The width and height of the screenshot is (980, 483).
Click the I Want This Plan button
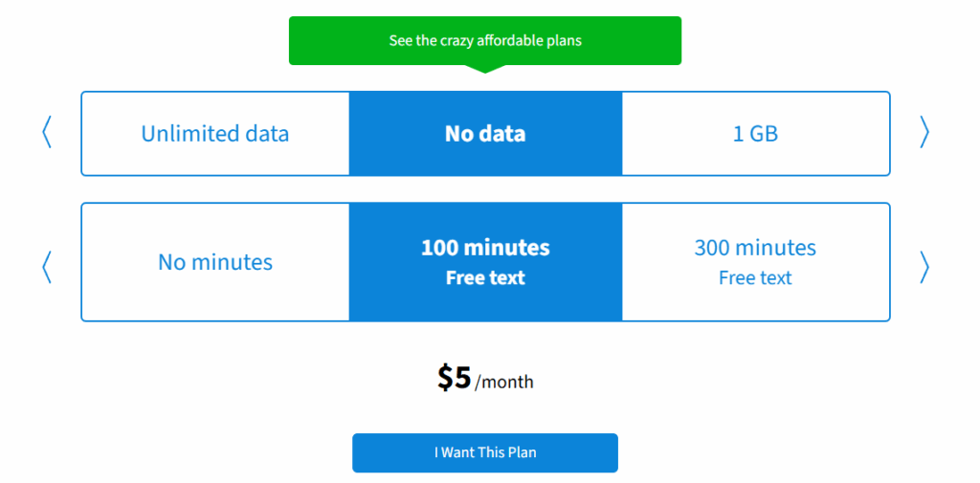[x=485, y=452]
